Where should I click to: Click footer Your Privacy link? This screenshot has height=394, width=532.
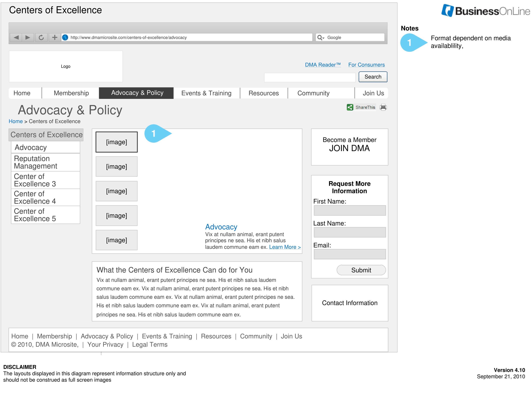click(105, 345)
